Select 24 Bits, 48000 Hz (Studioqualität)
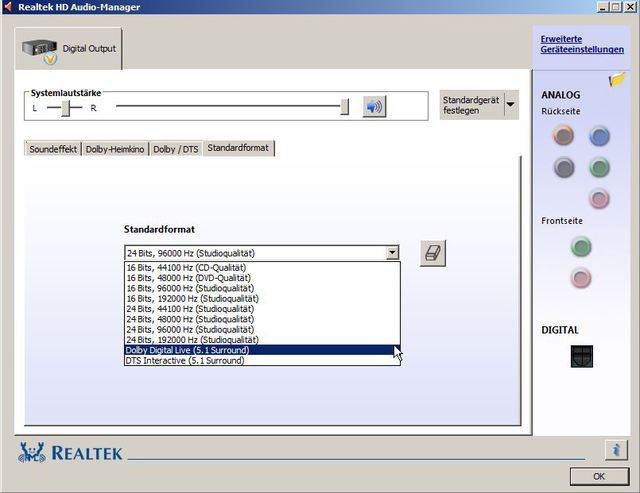640x493 pixels. click(262, 319)
